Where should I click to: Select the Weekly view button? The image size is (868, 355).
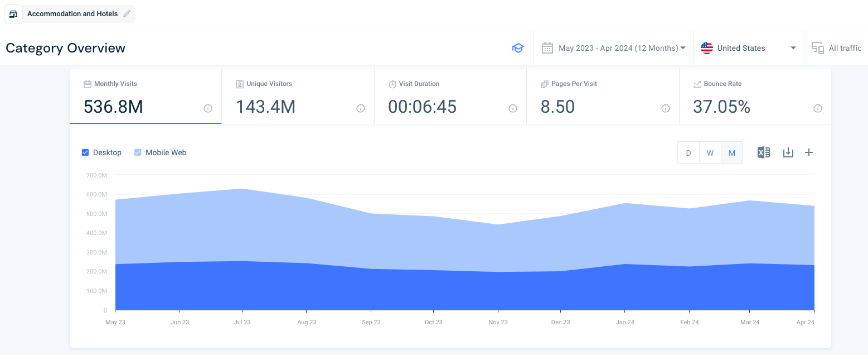[x=710, y=152]
